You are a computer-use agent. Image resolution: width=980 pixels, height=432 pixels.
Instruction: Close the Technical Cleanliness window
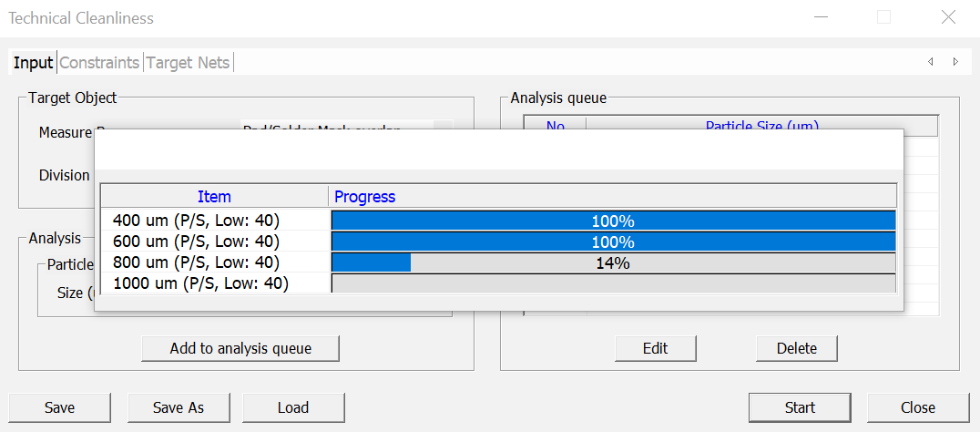coord(948,17)
